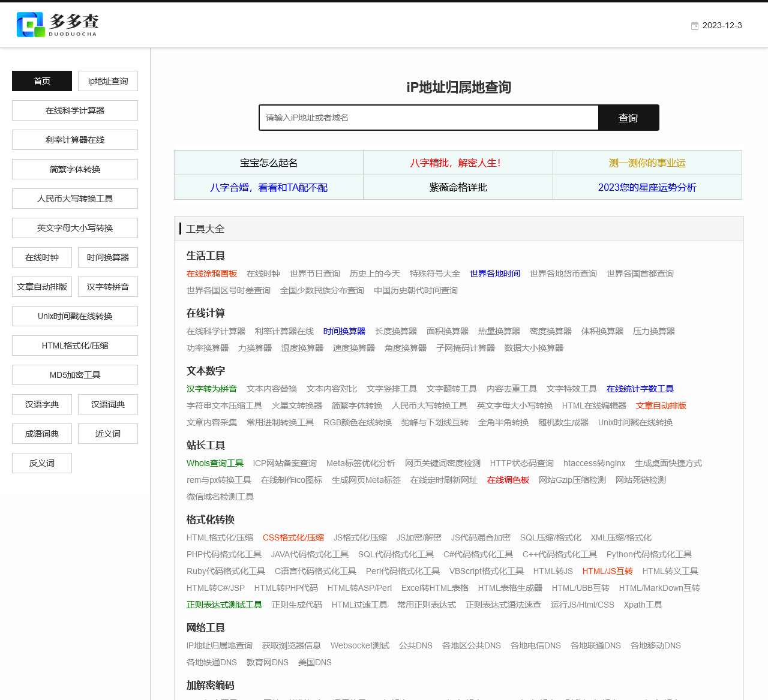Viewport: 768px width, 700px height.
Task: Click the 反义词 sidebar button
Action: point(42,463)
